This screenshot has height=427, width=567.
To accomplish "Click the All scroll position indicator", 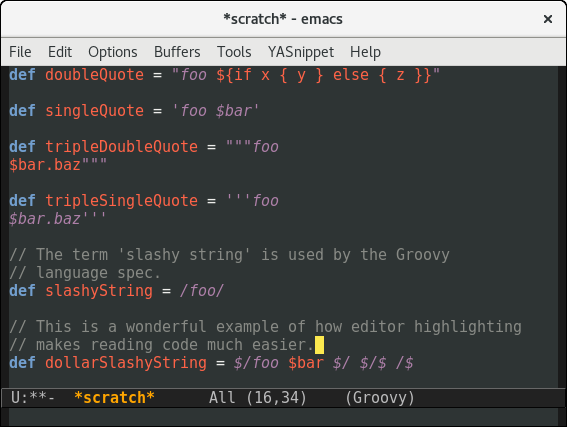I will pyautogui.click(x=222, y=398).
